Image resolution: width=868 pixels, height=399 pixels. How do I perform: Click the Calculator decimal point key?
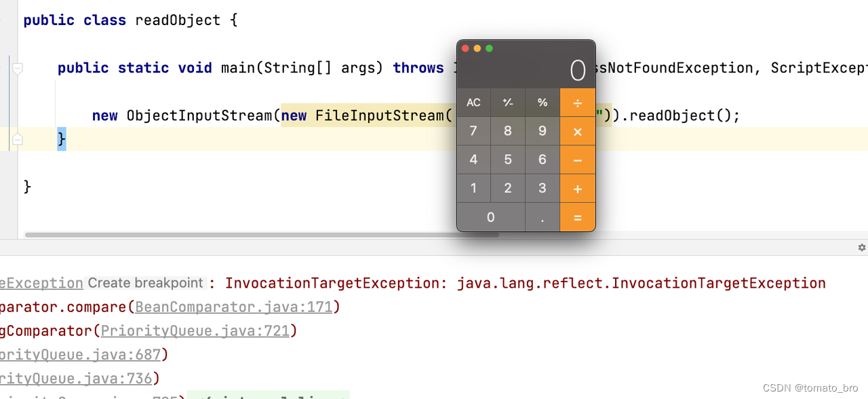(x=542, y=217)
